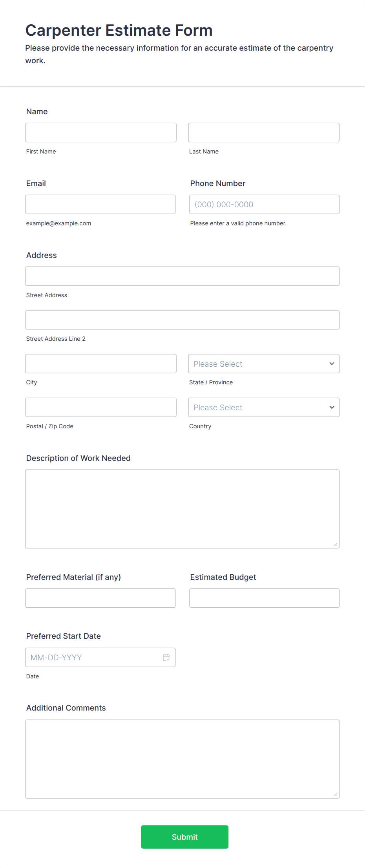Click the Street Address field
Viewport: 365px width, 868px height.
pyautogui.click(x=182, y=276)
